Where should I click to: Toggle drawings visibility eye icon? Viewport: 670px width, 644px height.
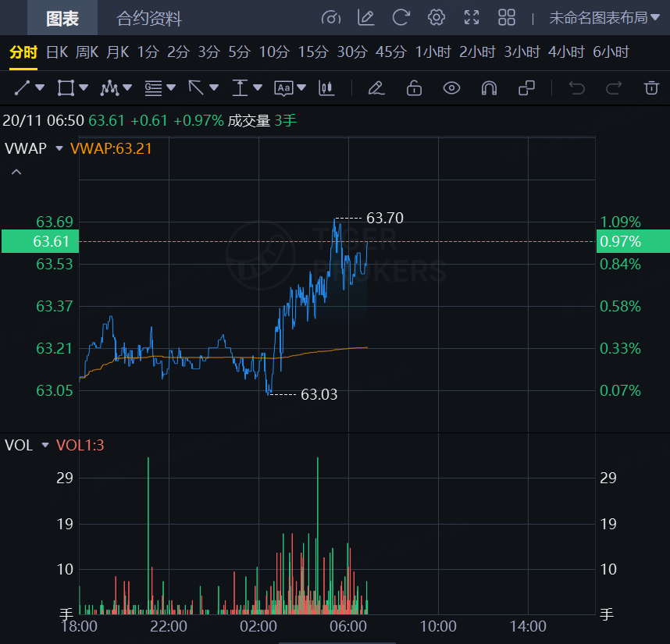[451, 87]
